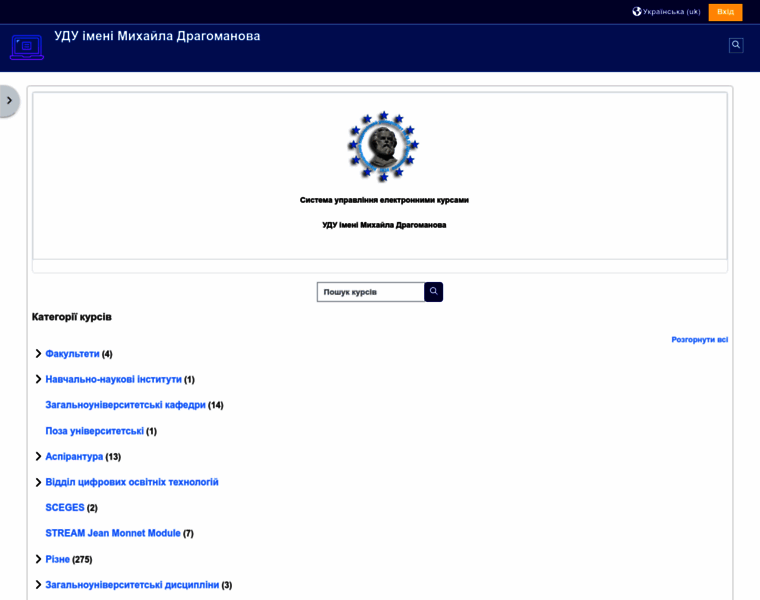Click Система управління електронними курсами text
This screenshot has height=600, width=760.
pyautogui.click(x=384, y=200)
